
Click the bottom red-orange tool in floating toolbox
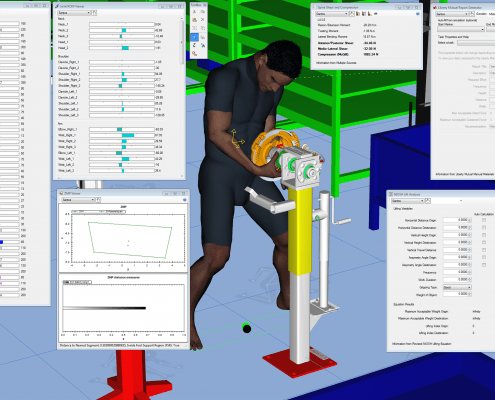pyautogui.click(x=195, y=53)
